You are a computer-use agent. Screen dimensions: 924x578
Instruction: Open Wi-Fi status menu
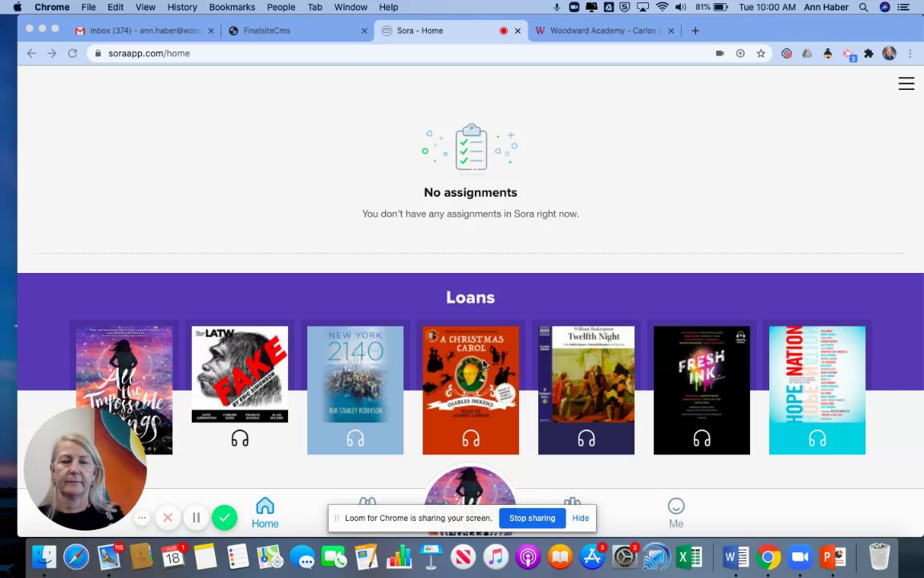point(663,7)
